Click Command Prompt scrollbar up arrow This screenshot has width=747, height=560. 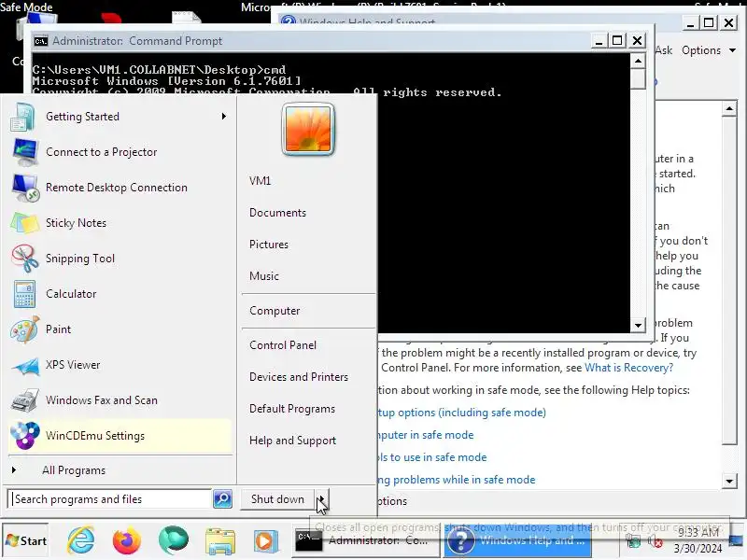click(x=638, y=61)
